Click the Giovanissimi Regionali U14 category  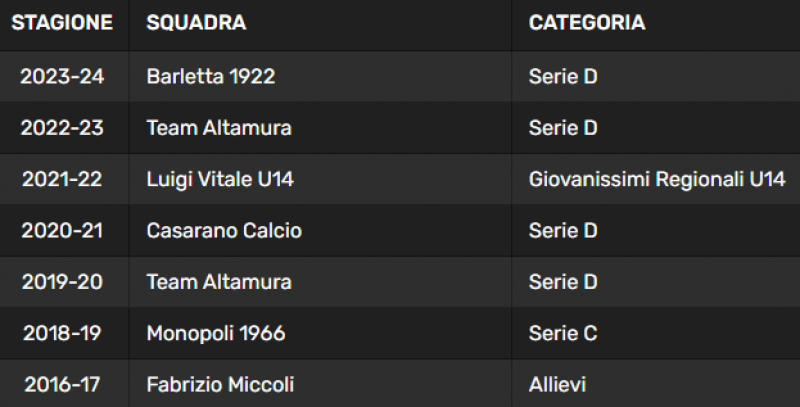click(657, 180)
